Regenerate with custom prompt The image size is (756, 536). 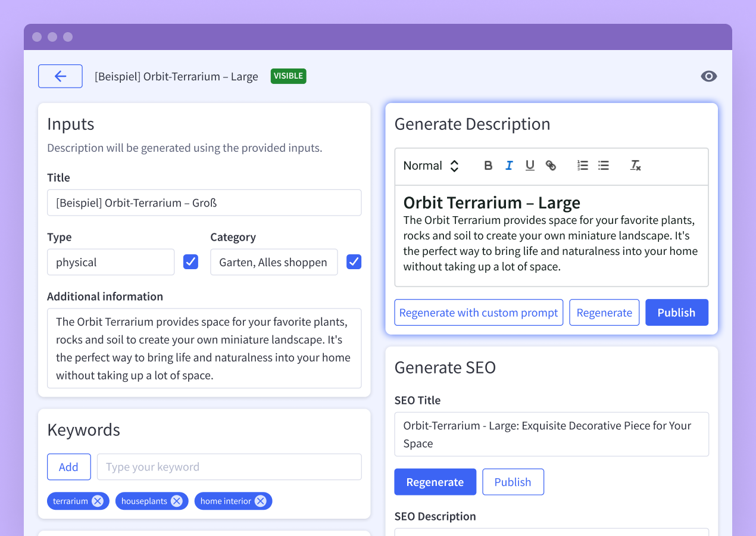(479, 312)
